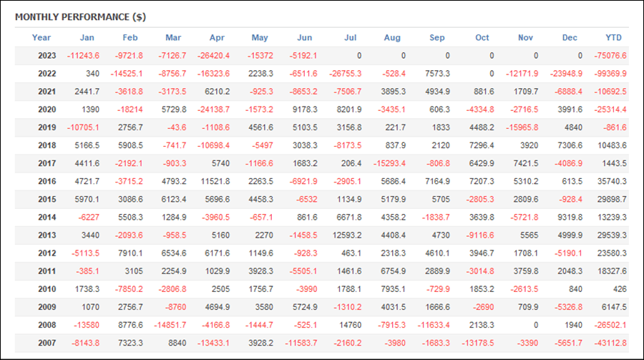Click the YTD column header
Screen dimensions: 644x360
coord(613,38)
